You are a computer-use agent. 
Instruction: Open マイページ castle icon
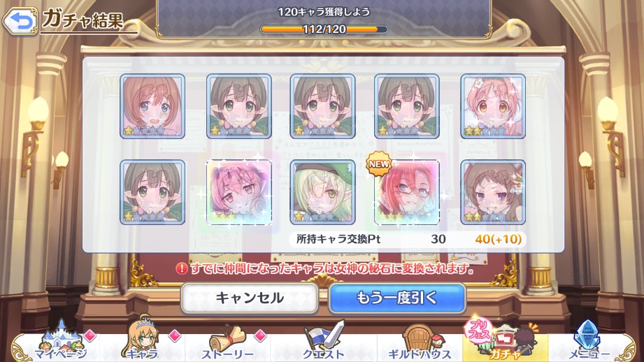point(60,342)
